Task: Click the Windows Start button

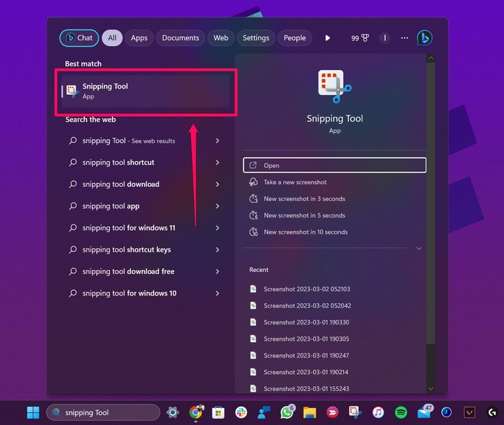Action: (x=33, y=412)
